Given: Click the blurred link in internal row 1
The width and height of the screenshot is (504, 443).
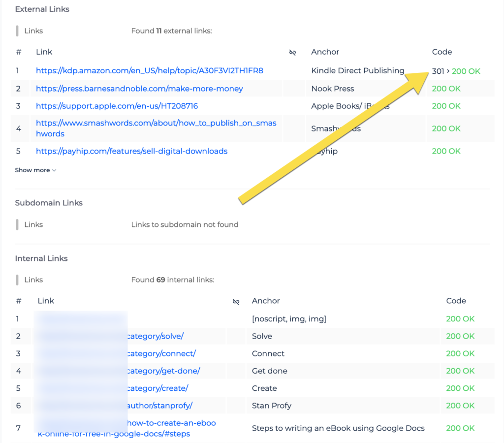Looking at the screenshot, I should coord(80,318).
